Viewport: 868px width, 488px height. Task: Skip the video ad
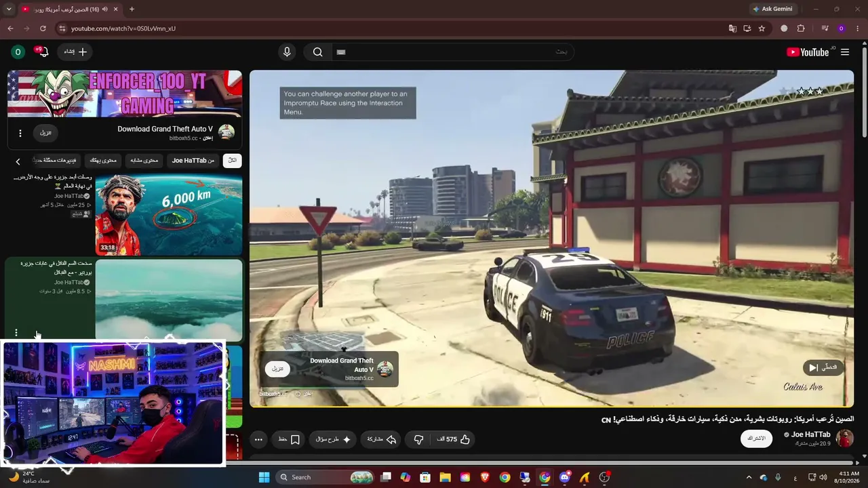pyautogui.click(x=823, y=367)
